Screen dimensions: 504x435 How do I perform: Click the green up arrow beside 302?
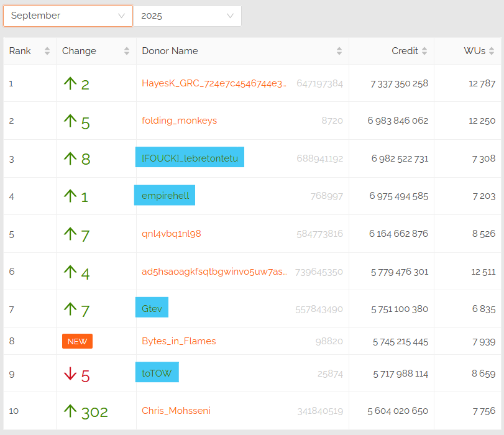70,411
